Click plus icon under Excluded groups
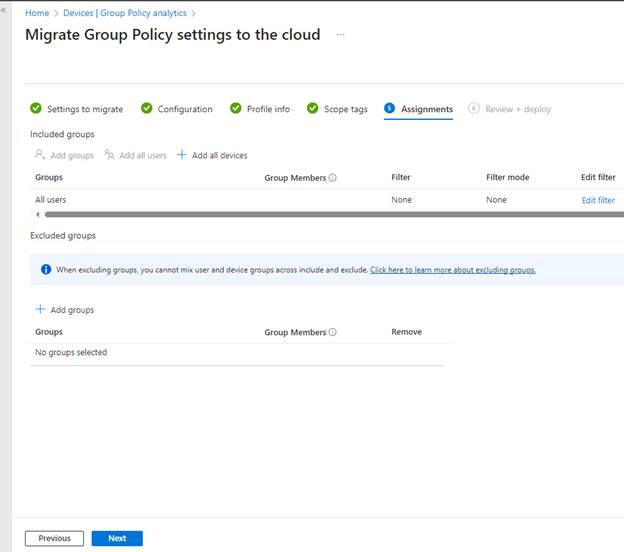This screenshot has width=624, height=552. 40,310
